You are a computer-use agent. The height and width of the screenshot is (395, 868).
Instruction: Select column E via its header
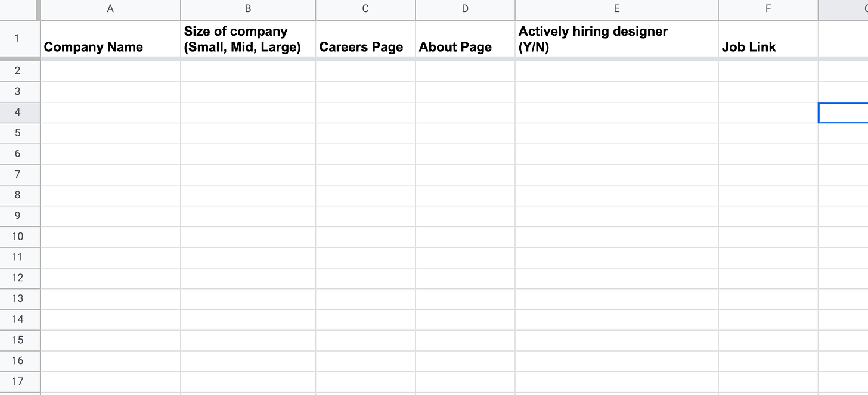pyautogui.click(x=615, y=9)
